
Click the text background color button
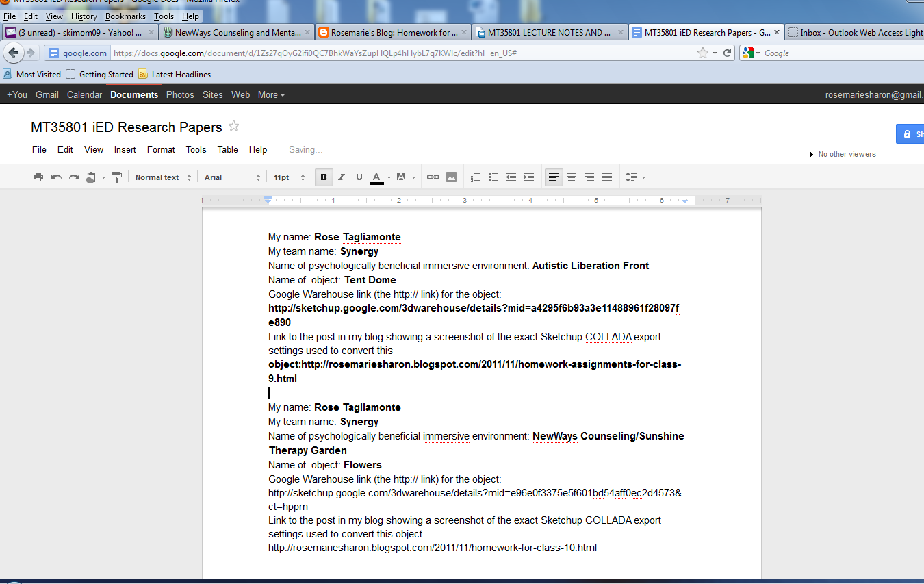[402, 177]
